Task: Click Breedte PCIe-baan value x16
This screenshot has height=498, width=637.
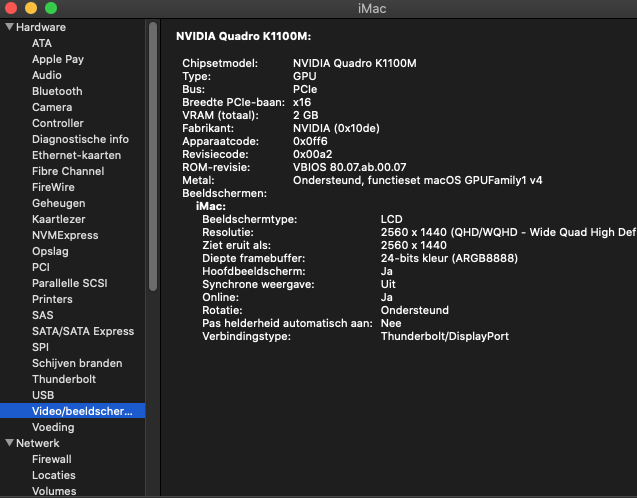Action: tap(302, 102)
